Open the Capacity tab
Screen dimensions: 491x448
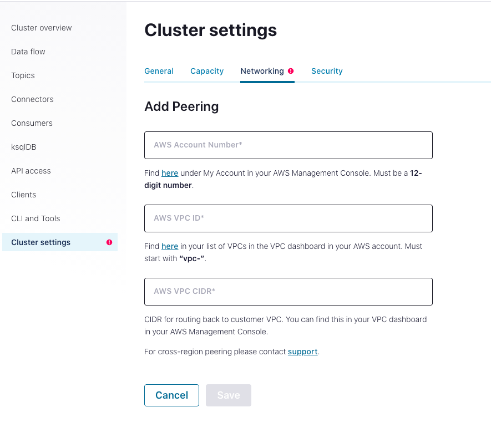pos(207,71)
